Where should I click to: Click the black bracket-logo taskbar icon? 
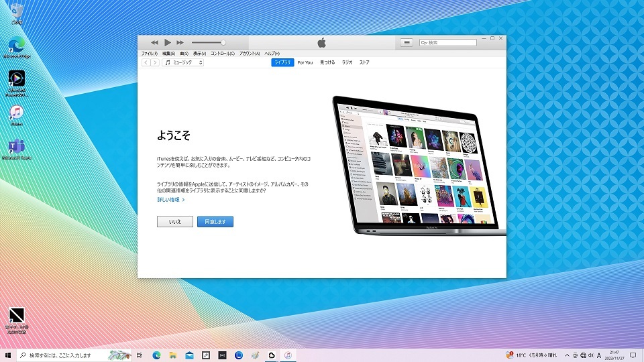[222, 355]
